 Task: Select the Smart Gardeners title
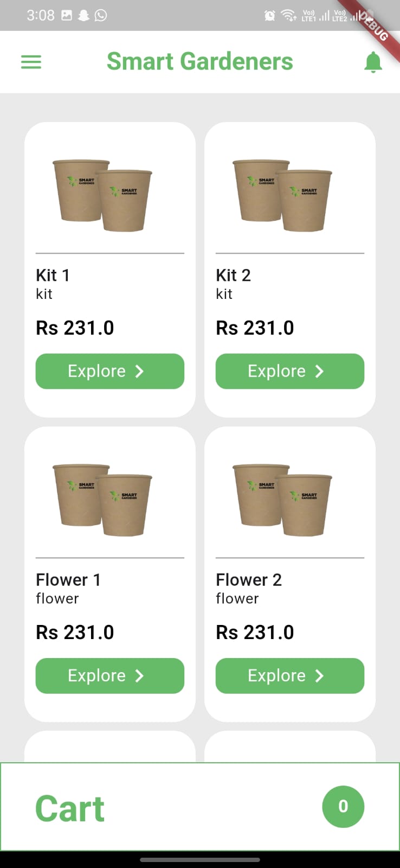(200, 61)
